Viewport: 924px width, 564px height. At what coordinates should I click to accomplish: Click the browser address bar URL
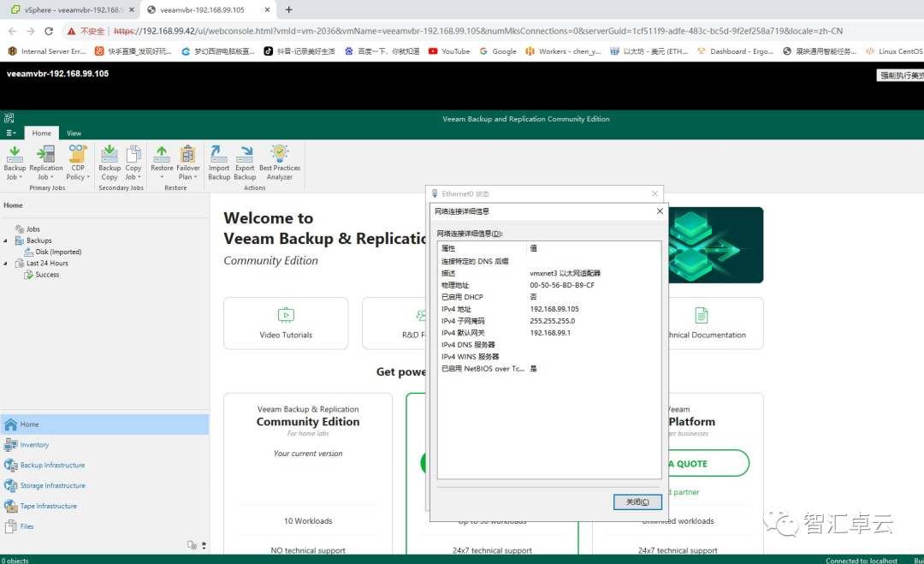(478, 31)
